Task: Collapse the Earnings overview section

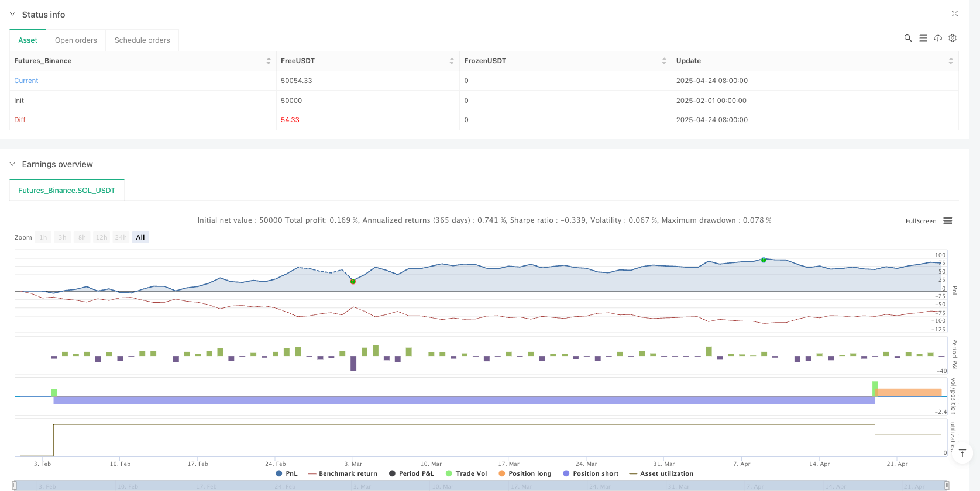Action: (x=13, y=164)
